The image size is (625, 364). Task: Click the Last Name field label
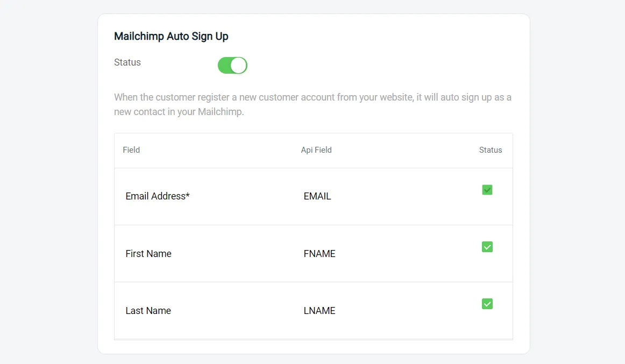point(148,311)
